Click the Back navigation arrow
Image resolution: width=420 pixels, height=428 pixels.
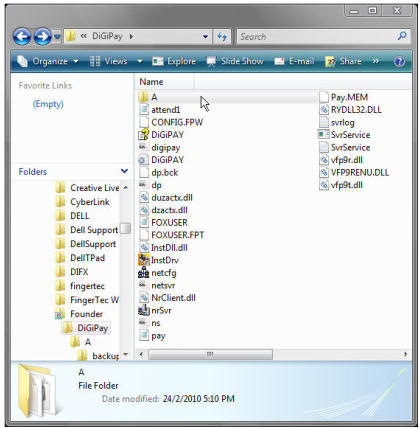[x=22, y=36]
